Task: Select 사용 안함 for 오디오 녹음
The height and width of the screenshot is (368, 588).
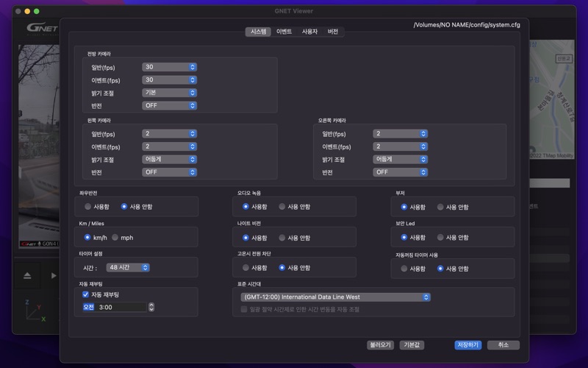Action: [282, 207]
